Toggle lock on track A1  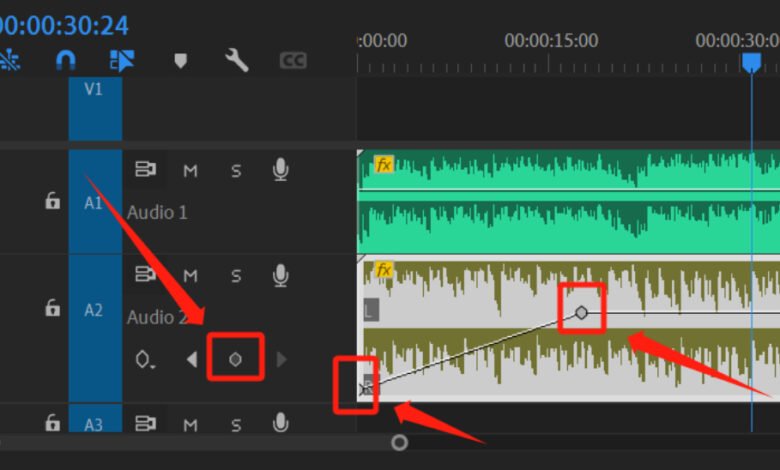[52, 201]
